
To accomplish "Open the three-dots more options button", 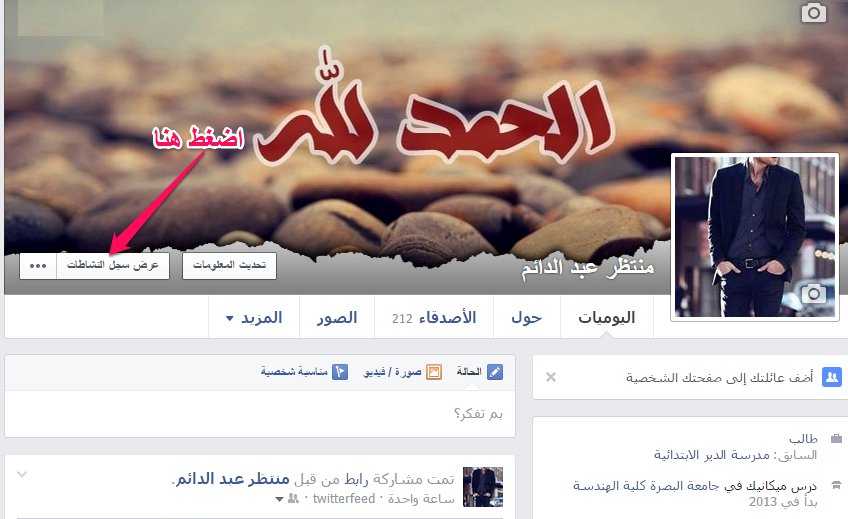I will tap(38, 265).
